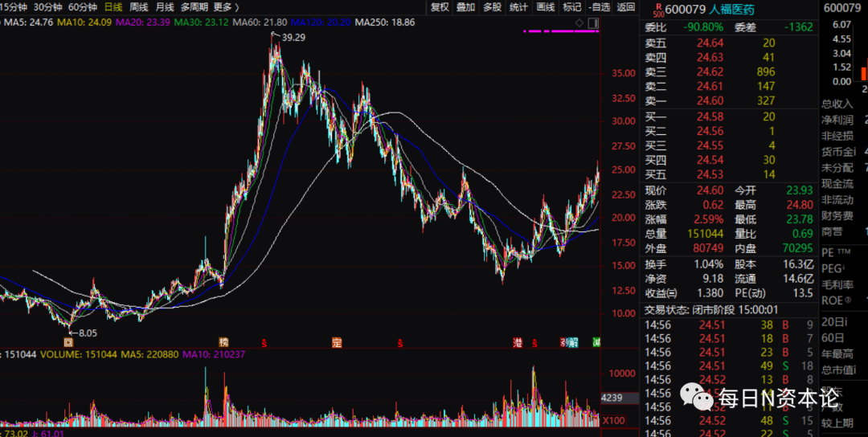This screenshot has height=437, width=868.
Task: Open the 画线 drawing tool
Action: pos(545,7)
